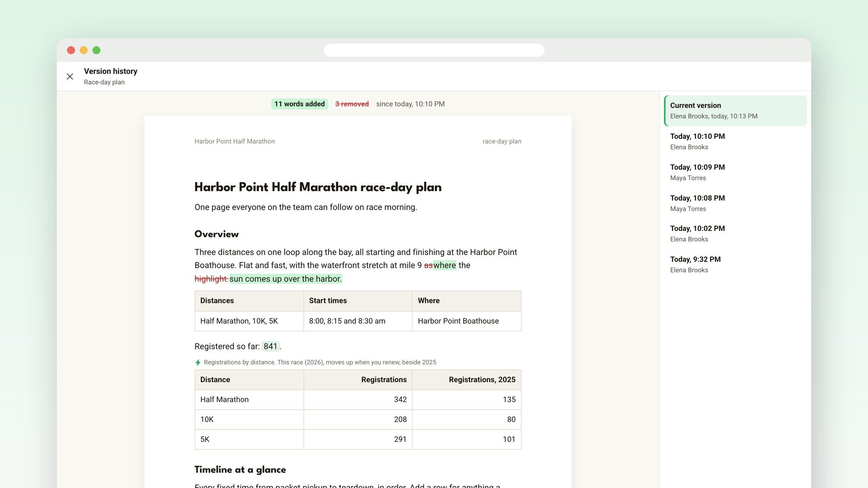This screenshot has width=868, height=488.
Task: Click the yellow minimize window button
Action: coord(83,50)
